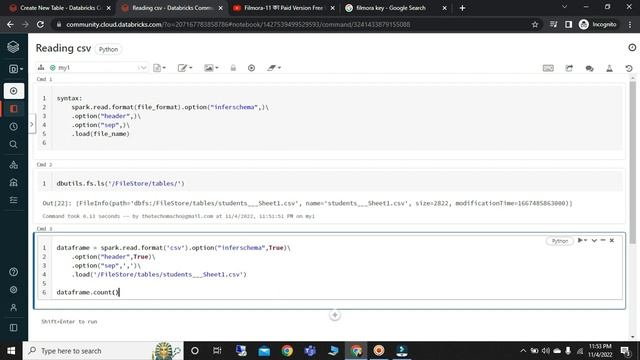640x360 pixels.
Task: Click the permissions lock icon
Action: click(x=233, y=68)
